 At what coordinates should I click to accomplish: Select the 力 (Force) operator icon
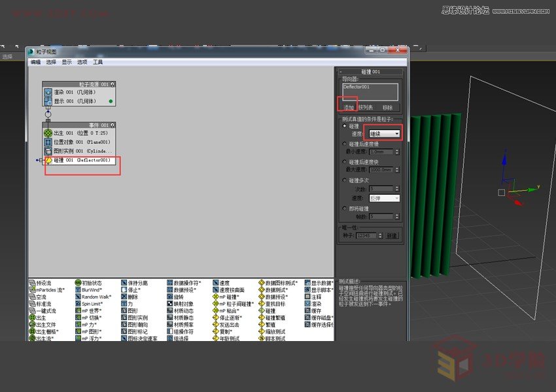point(123,302)
